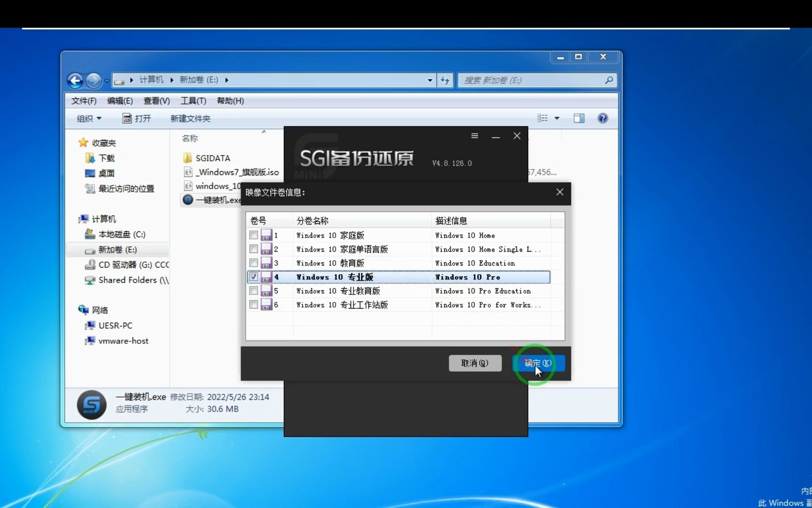Check the Windows 10 教育版 checkbox
This screenshot has height=508, width=812.
tap(254, 262)
